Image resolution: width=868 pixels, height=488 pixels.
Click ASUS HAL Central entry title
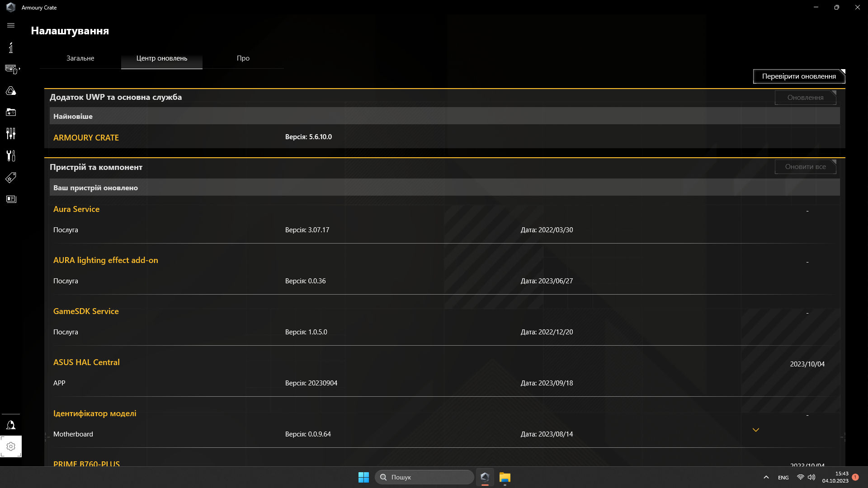[86, 362]
